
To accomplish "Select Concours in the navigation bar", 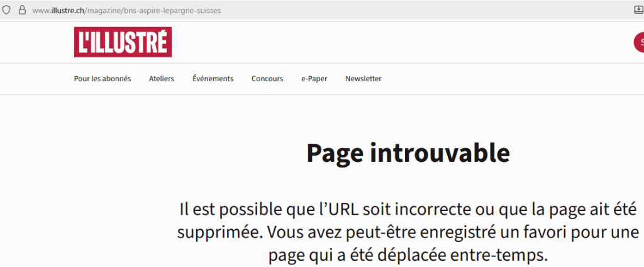I will [x=267, y=79].
